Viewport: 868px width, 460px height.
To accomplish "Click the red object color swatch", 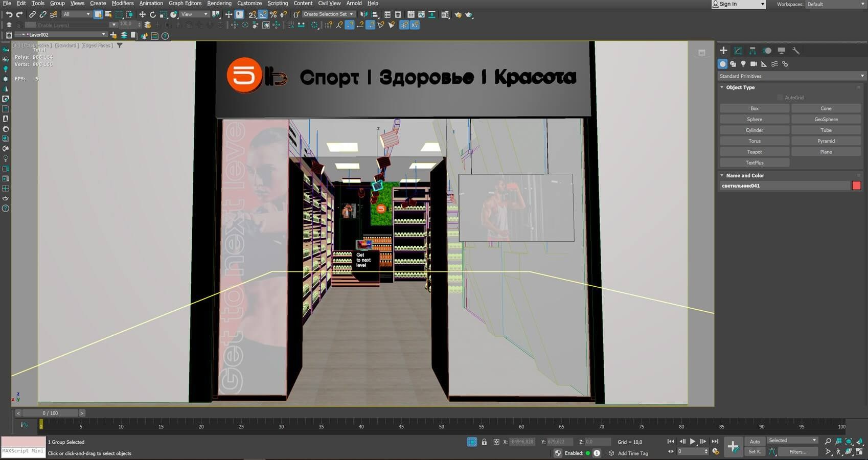I will coord(856,186).
